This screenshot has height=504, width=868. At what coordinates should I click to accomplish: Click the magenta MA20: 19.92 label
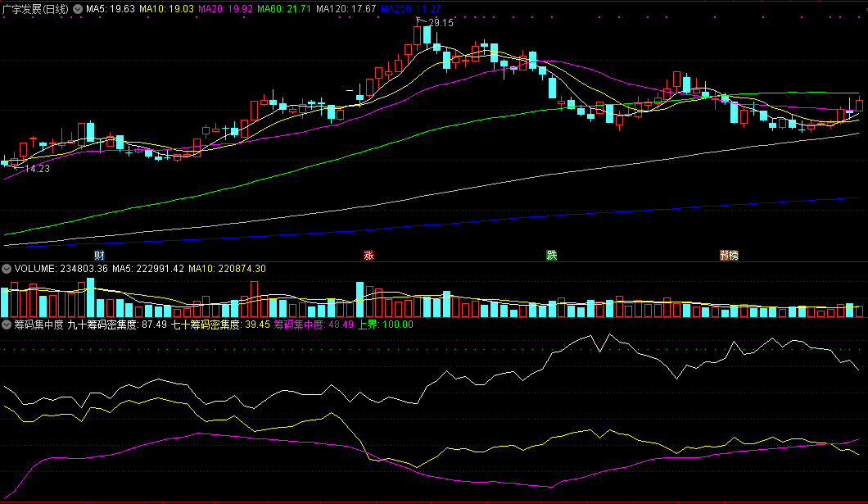(225, 9)
